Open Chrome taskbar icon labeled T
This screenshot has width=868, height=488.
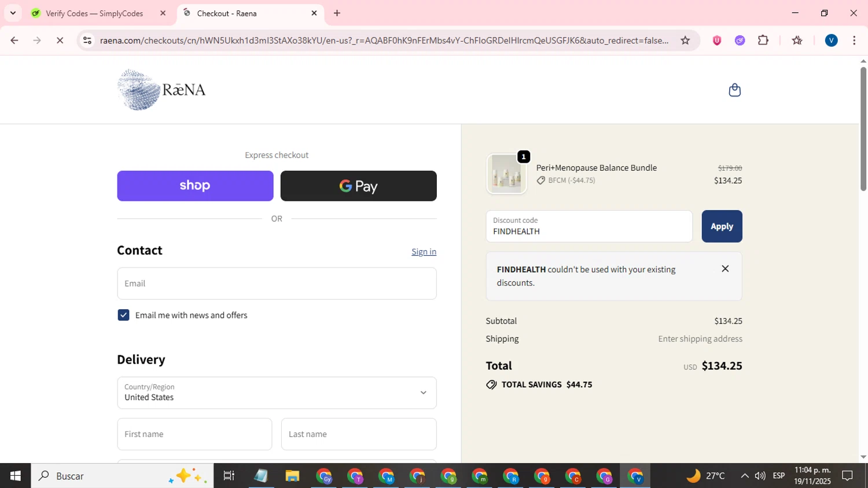[355, 476]
